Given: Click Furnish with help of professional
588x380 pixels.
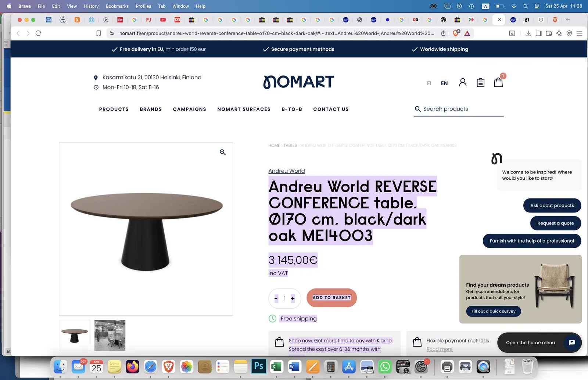Looking at the screenshot, I should (532, 241).
